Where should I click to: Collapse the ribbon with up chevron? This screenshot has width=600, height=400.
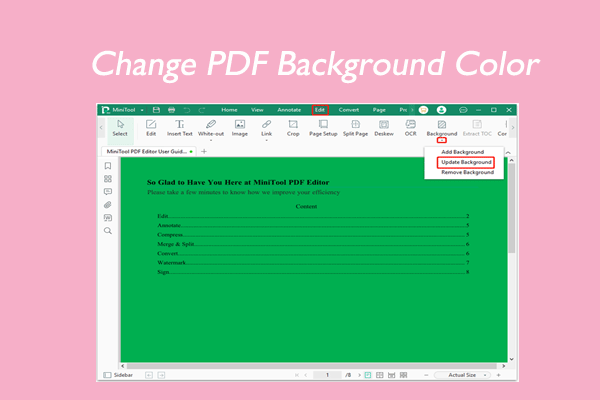[508, 152]
